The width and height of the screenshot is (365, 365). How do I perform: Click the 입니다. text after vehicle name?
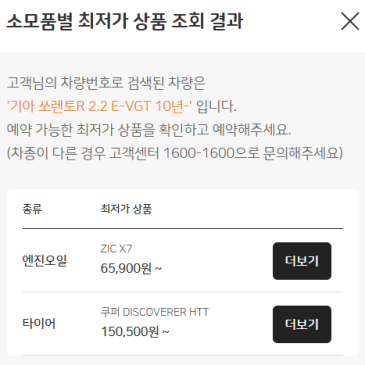(x=216, y=106)
